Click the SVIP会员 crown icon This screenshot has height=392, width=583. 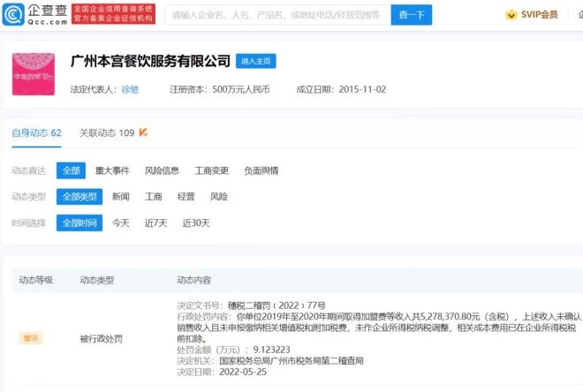[x=511, y=15]
